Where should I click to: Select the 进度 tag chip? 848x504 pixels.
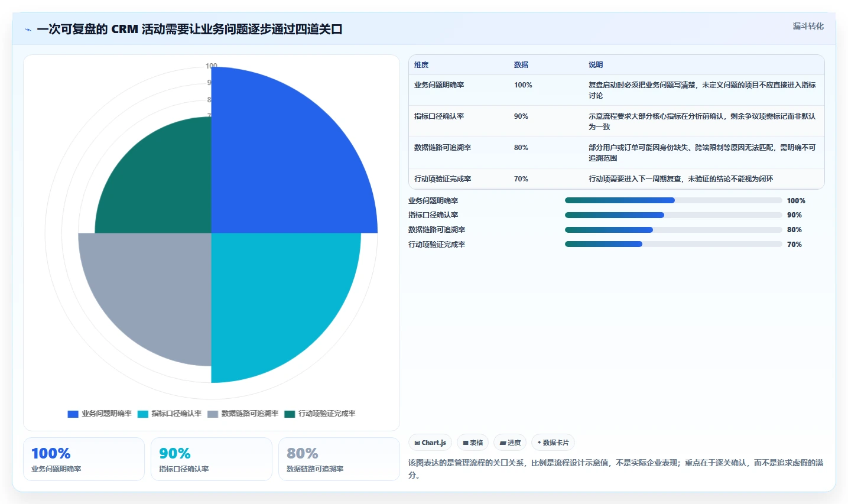point(510,443)
